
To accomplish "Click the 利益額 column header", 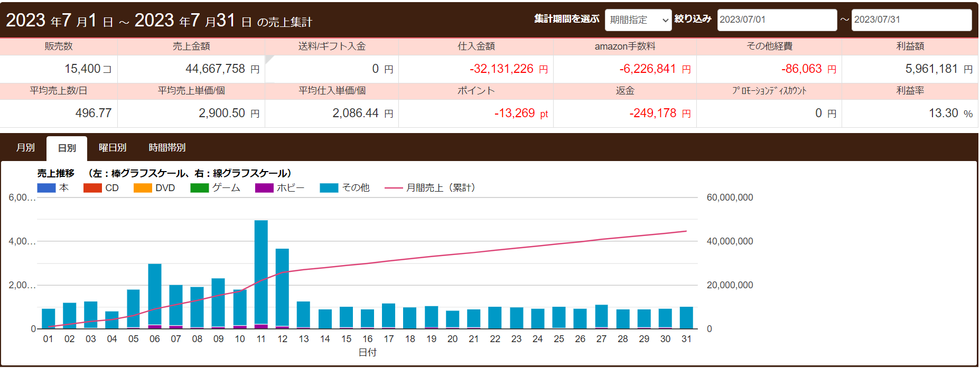I will pyautogui.click(x=910, y=46).
